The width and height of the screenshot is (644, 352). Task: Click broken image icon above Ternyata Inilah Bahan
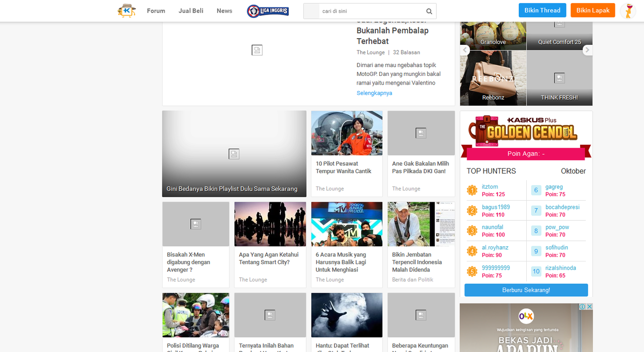(x=270, y=315)
